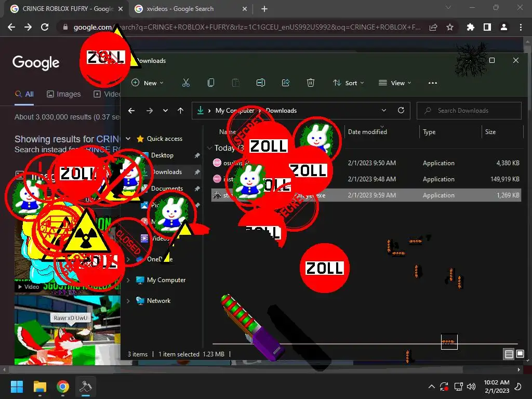The height and width of the screenshot is (399, 532).
Task: Switch to the CRINGE ROBLOX FUFRY tab
Action: coord(67,9)
